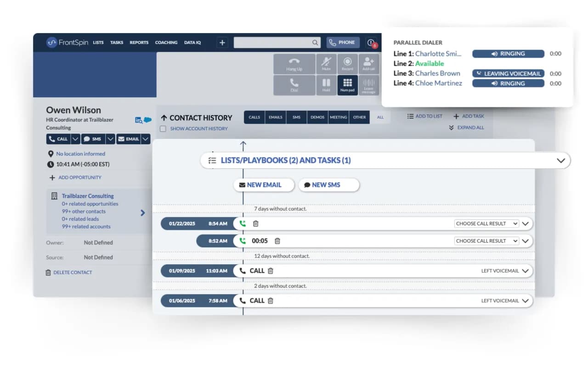
Task: Select Charles Brown on Line 3
Action: pyautogui.click(x=437, y=73)
